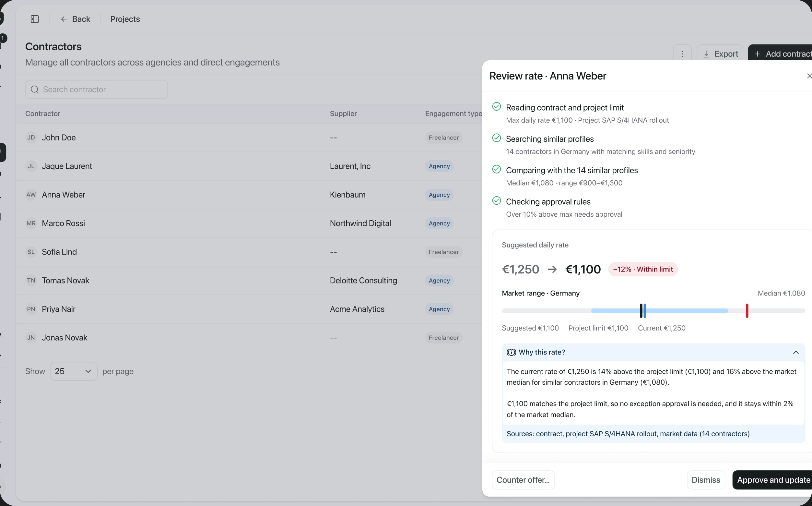Dismiss the rate suggestion

(706, 480)
